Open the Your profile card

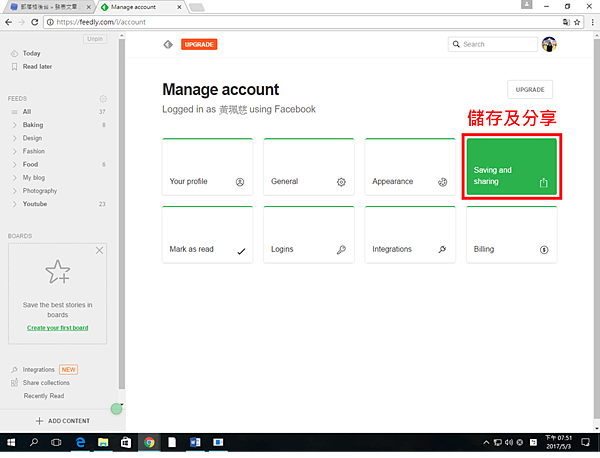pyautogui.click(x=207, y=167)
